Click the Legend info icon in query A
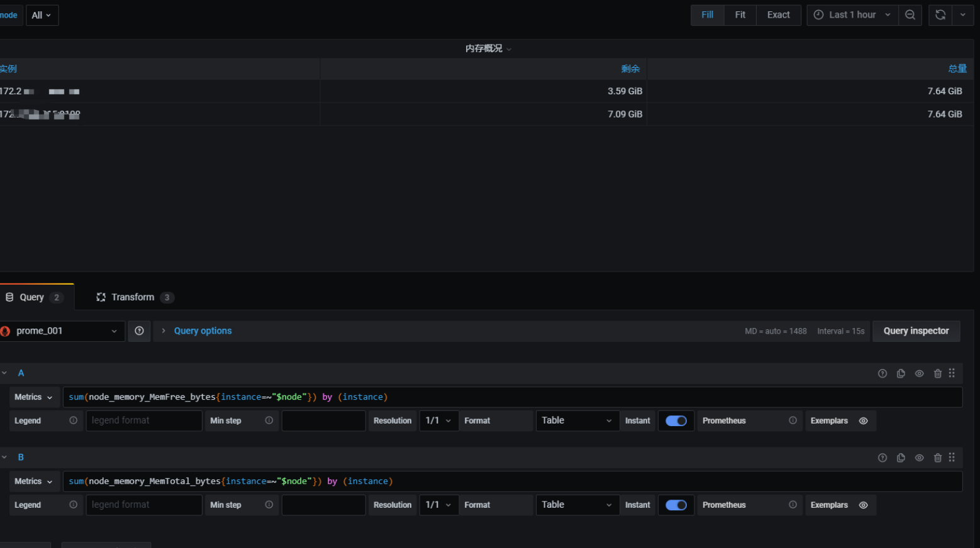 (73, 420)
